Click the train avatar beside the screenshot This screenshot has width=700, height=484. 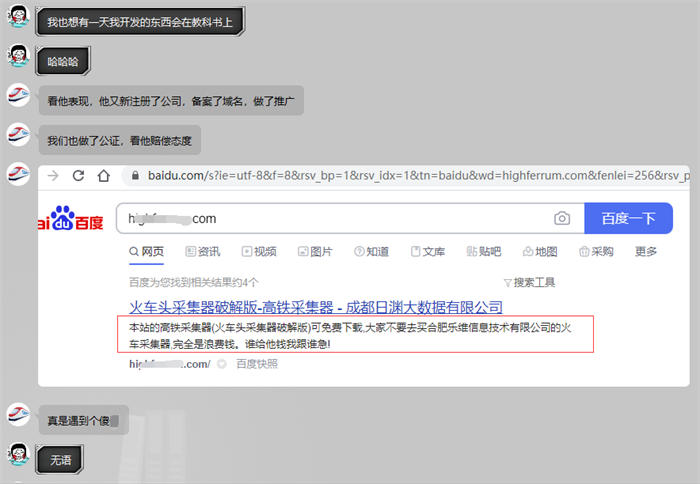18,174
